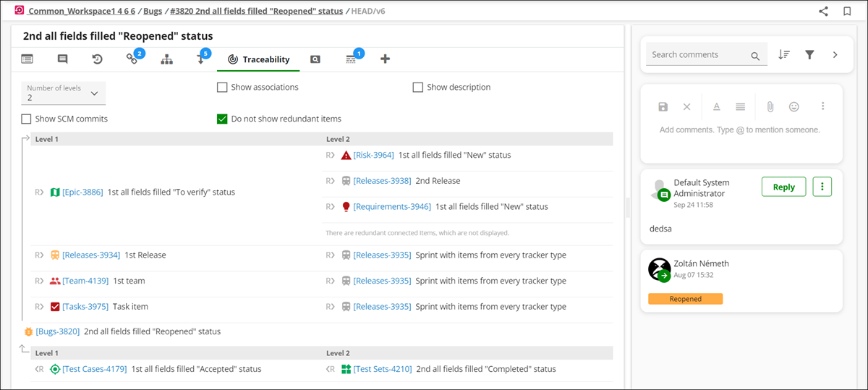Enable Show SCM commits checkbox

pos(26,119)
